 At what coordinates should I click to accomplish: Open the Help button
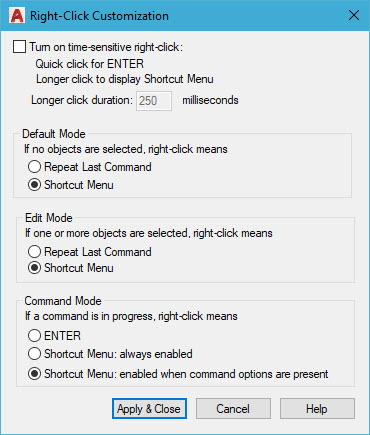tap(317, 409)
